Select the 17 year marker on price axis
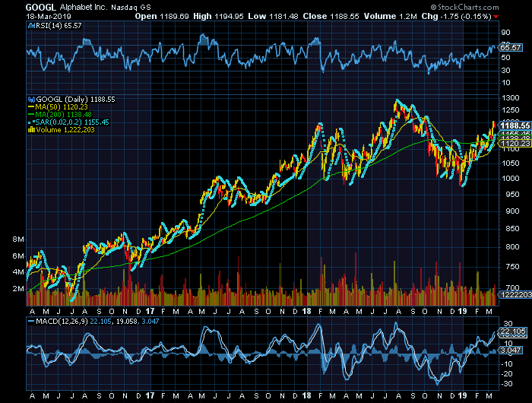The height and width of the screenshot is (403, 532). (x=151, y=311)
